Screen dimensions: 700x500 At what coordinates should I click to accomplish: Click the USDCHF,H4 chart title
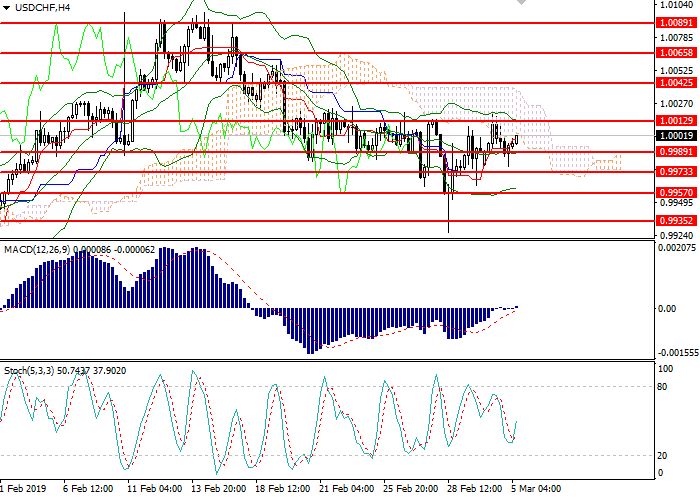pos(43,7)
